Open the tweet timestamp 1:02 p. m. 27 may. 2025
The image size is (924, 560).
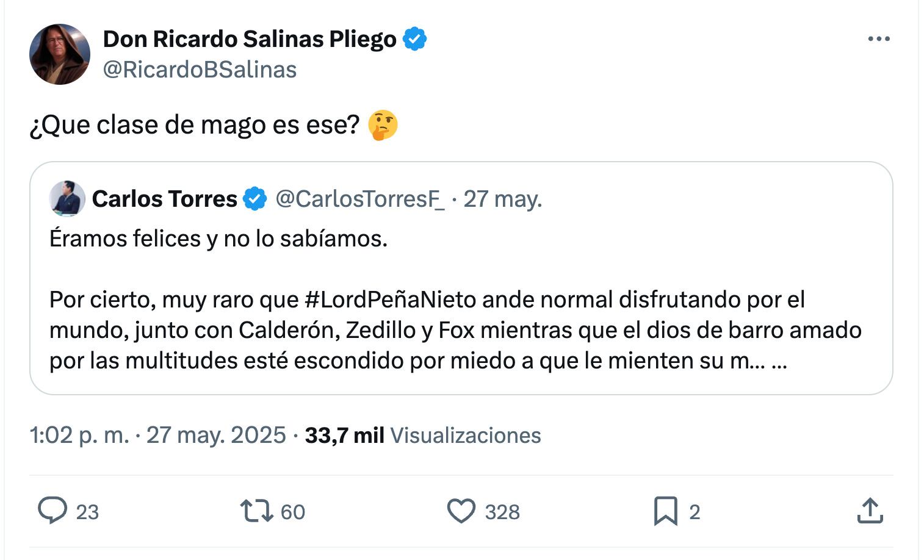click(x=157, y=435)
